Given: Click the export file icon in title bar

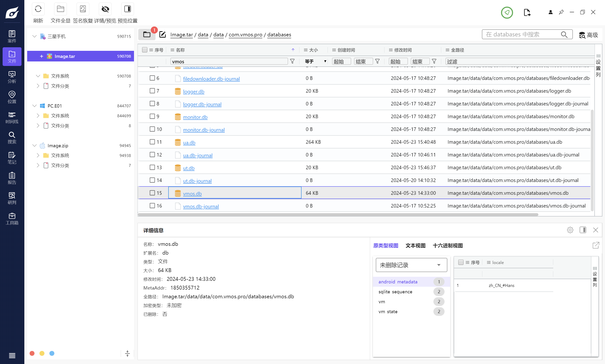Looking at the screenshot, I should (x=527, y=12).
